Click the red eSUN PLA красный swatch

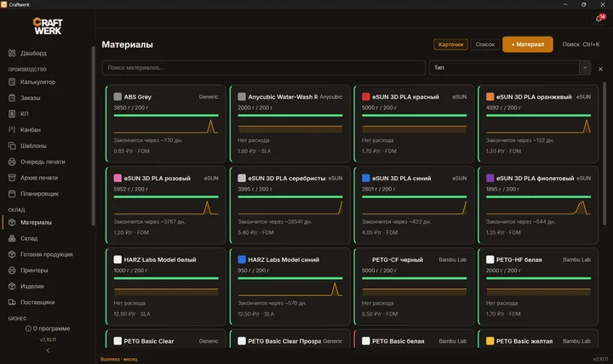click(366, 96)
